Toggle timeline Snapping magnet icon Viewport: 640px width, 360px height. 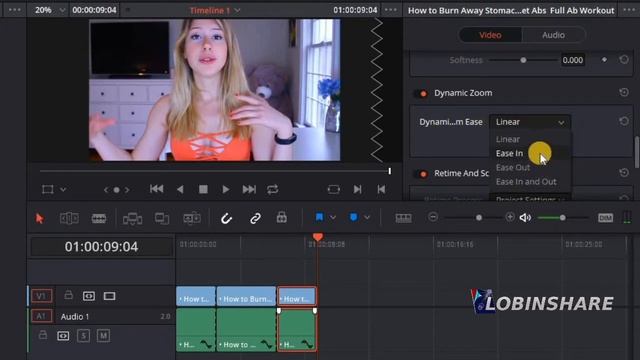pyautogui.click(x=226, y=218)
